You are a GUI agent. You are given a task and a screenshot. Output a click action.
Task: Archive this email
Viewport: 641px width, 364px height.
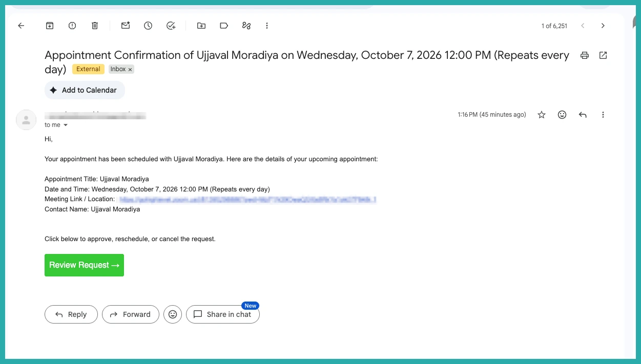50,26
